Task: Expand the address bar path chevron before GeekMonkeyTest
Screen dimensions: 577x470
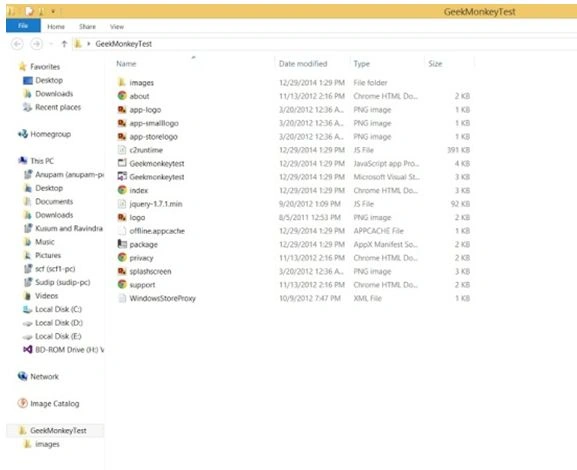Action: coord(89,43)
